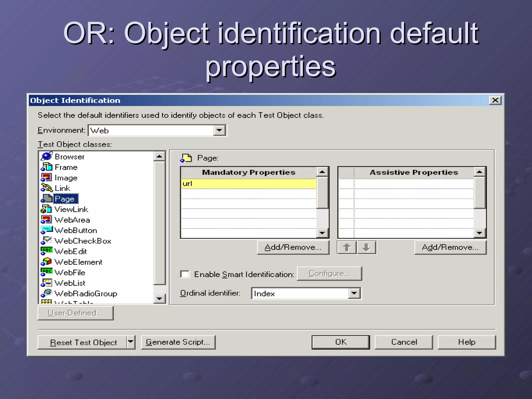Open Help for Object Identification

click(x=467, y=342)
